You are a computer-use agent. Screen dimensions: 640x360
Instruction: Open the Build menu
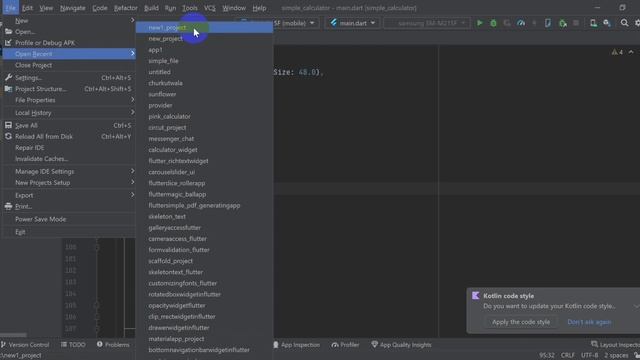pyautogui.click(x=151, y=8)
